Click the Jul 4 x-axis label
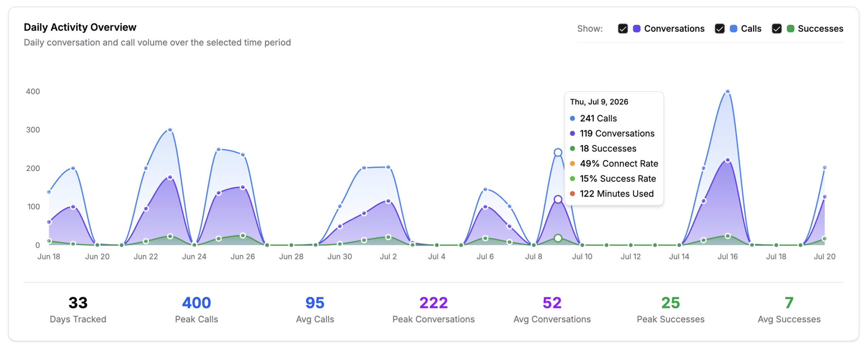 click(436, 256)
